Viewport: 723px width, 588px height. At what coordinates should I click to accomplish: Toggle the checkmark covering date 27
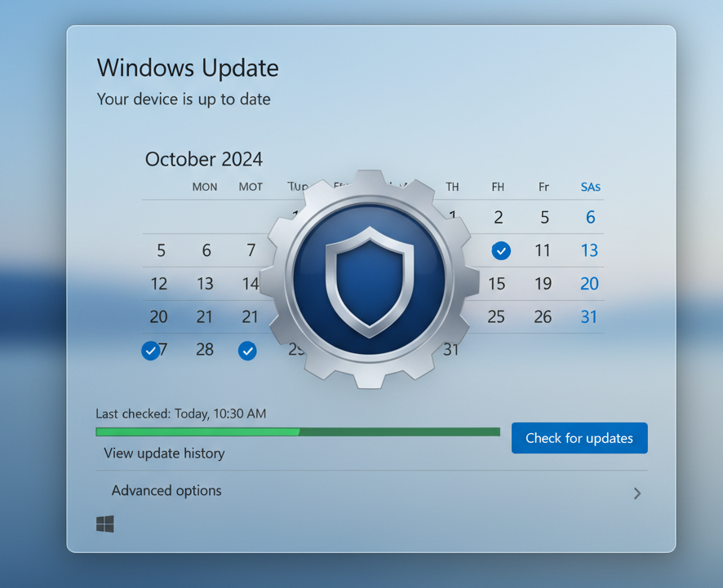pos(151,350)
